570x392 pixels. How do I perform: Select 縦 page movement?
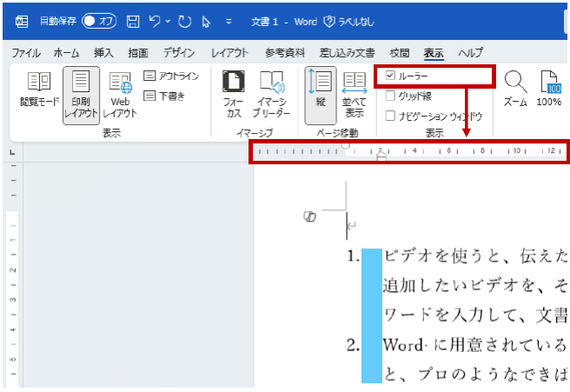pos(321,94)
